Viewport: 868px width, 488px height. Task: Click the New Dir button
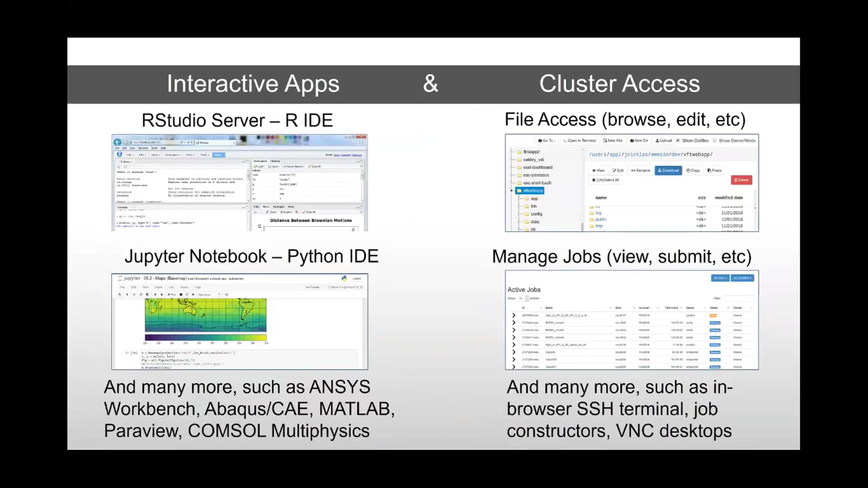pyautogui.click(x=639, y=140)
